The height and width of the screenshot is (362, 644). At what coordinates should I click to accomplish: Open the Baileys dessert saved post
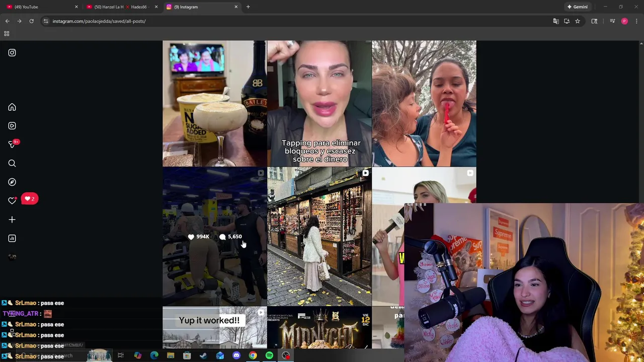[214, 104]
